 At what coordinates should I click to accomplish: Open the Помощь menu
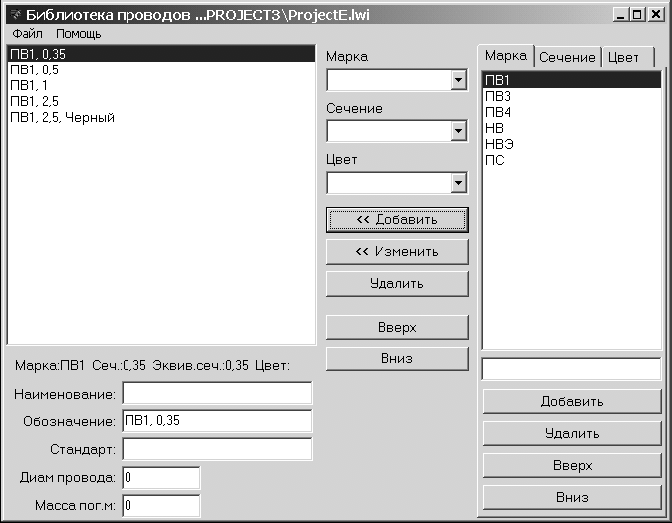pyautogui.click(x=78, y=33)
